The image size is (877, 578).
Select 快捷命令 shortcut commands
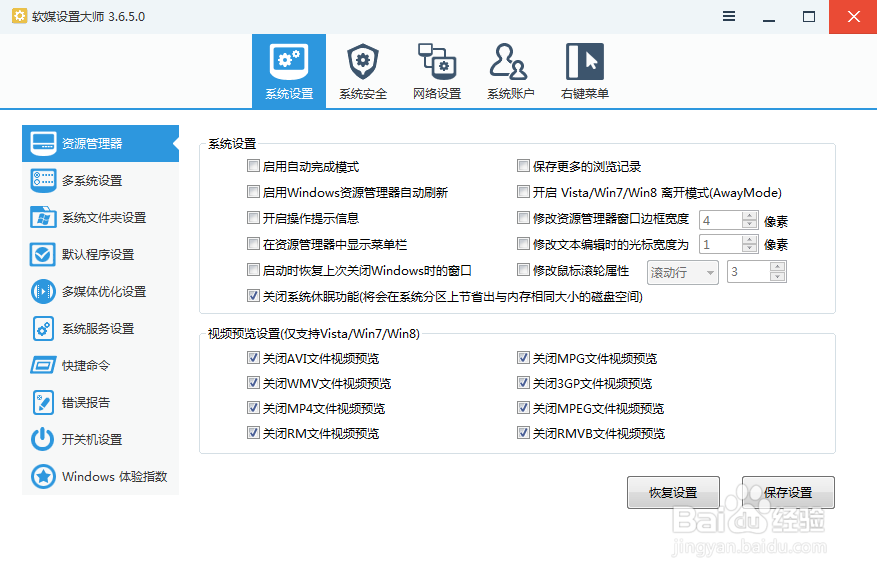100,365
